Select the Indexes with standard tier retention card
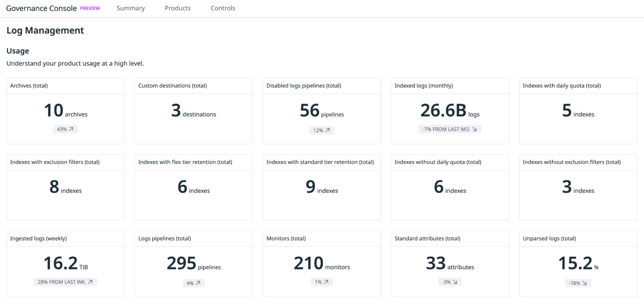The height and width of the screenshot is (305, 644). tap(322, 187)
